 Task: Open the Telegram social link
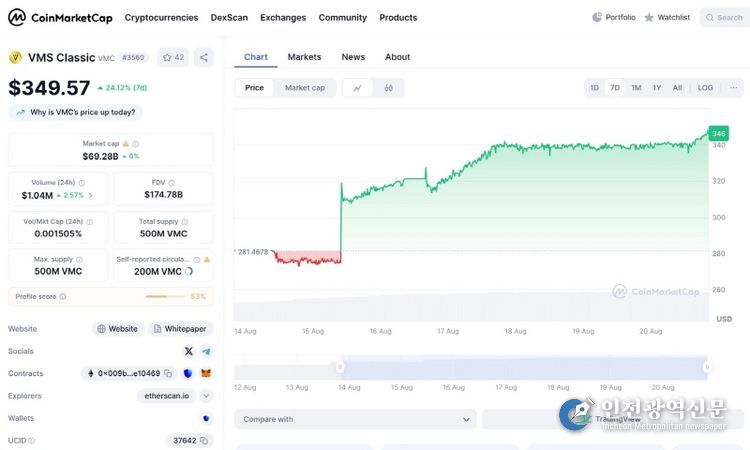click(206, 351)
